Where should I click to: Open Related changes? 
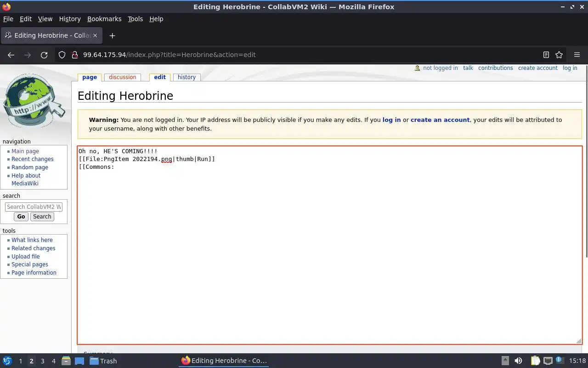point(34,248)
